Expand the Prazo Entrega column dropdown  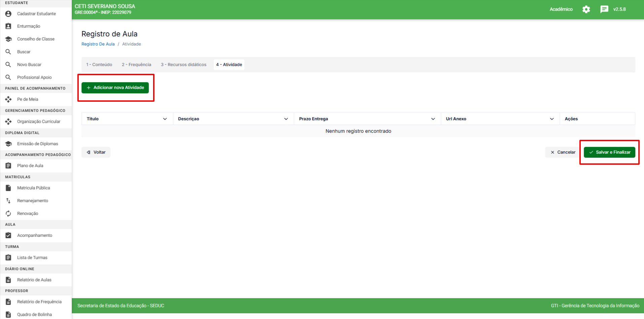433,119
